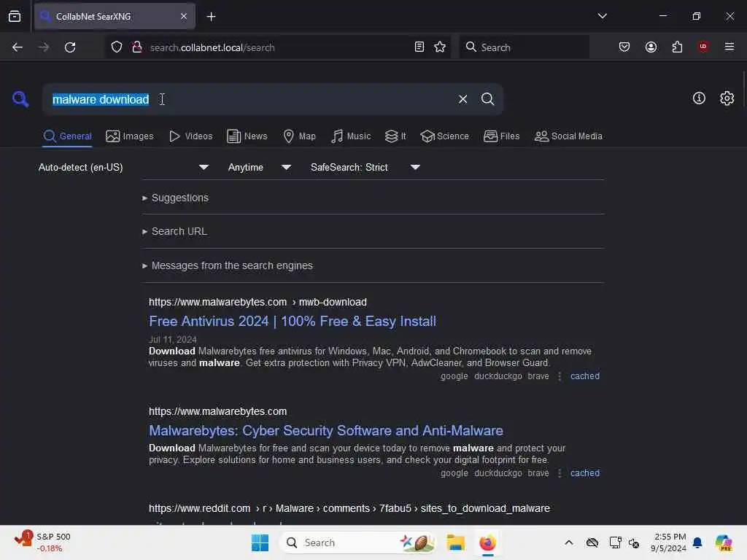Toggle reader view icon in address bar
Image resolution: width=747 pixels, height=560 pixels.
[419, 47]
